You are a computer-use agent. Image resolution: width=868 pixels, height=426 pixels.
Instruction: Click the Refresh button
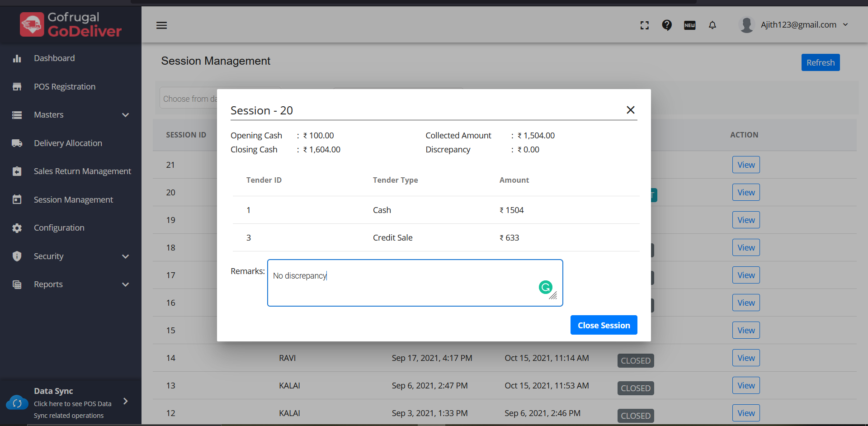click(x=821, y=62)
